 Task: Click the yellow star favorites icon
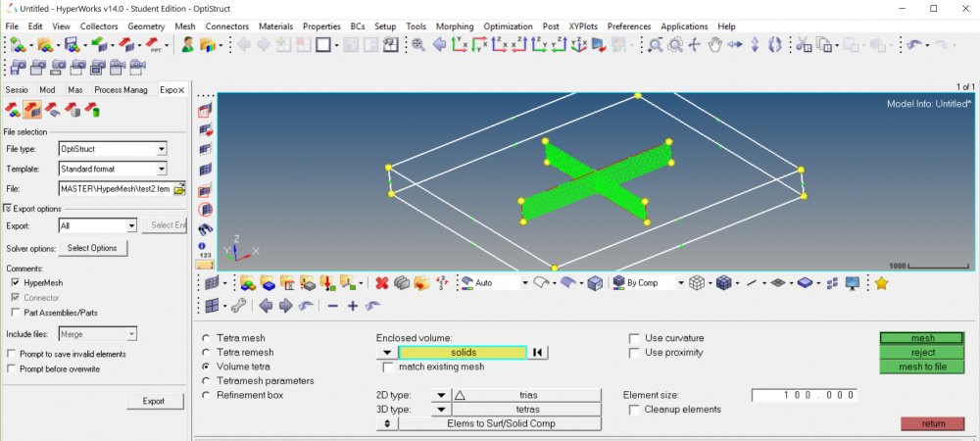click(x=881, y=283)
